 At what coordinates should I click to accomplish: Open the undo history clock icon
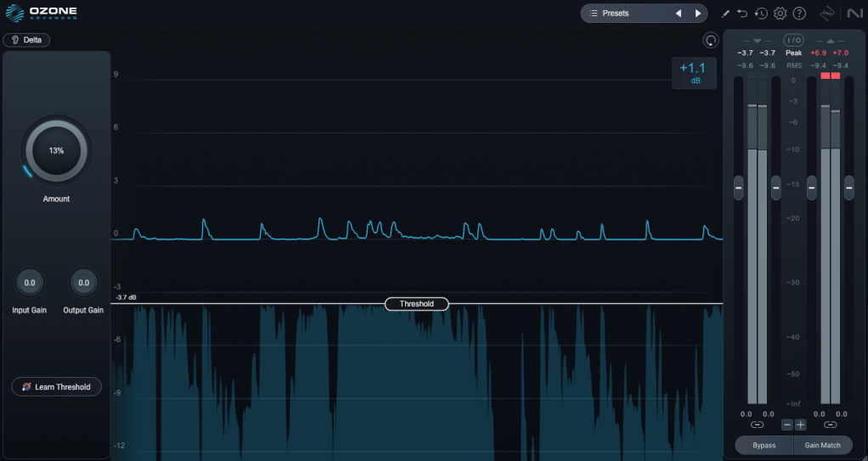(761, 14)
